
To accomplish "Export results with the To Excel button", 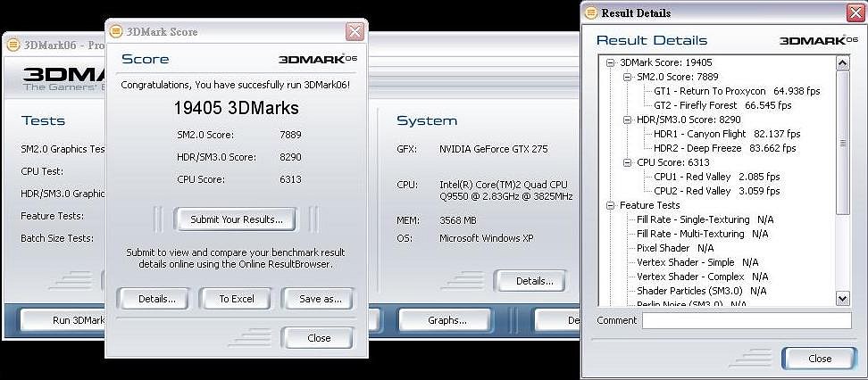I will click(x=237, y=299).
